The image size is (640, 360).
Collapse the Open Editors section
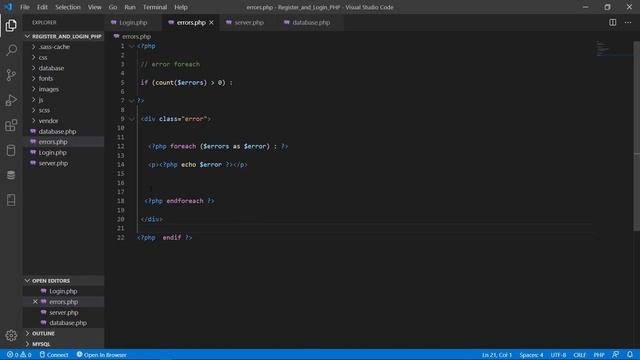[63, 281]
